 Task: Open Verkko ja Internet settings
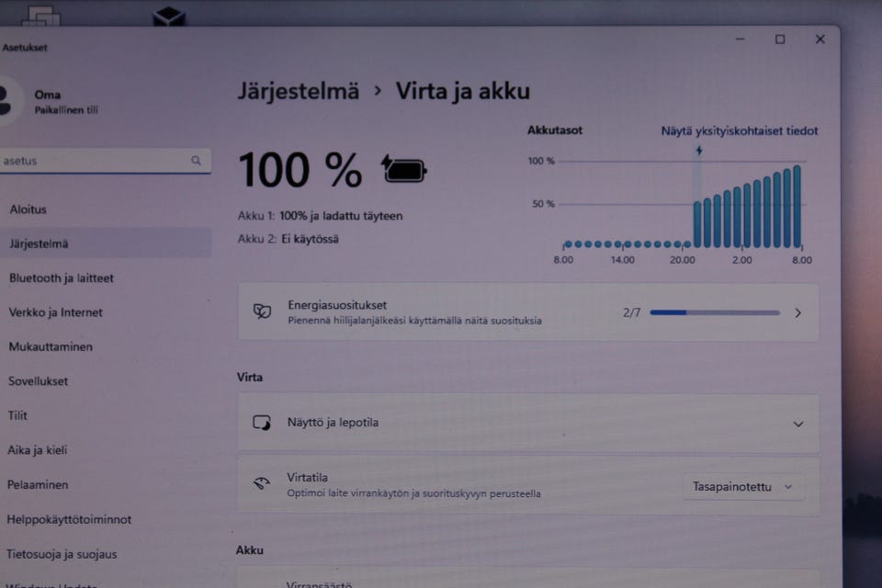pos(56,312)
